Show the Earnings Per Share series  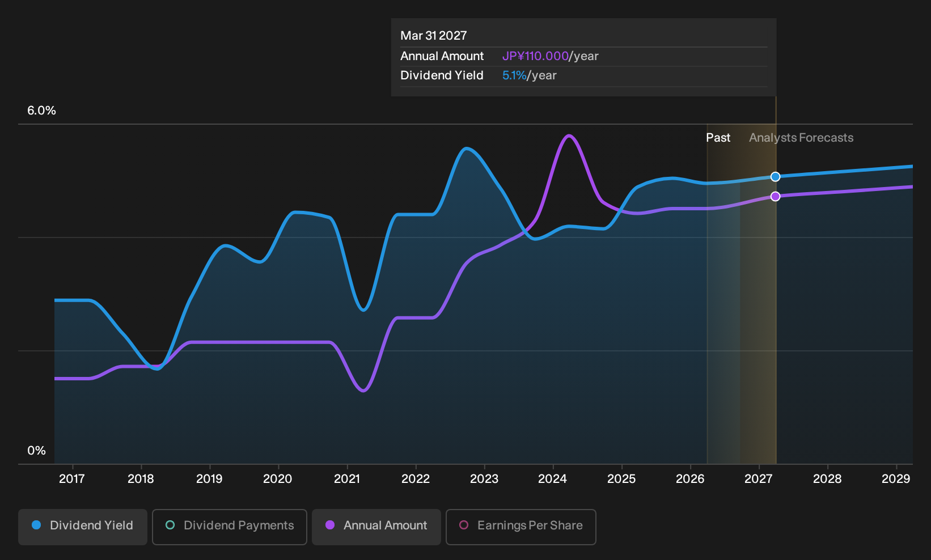(x=521, y=527)
